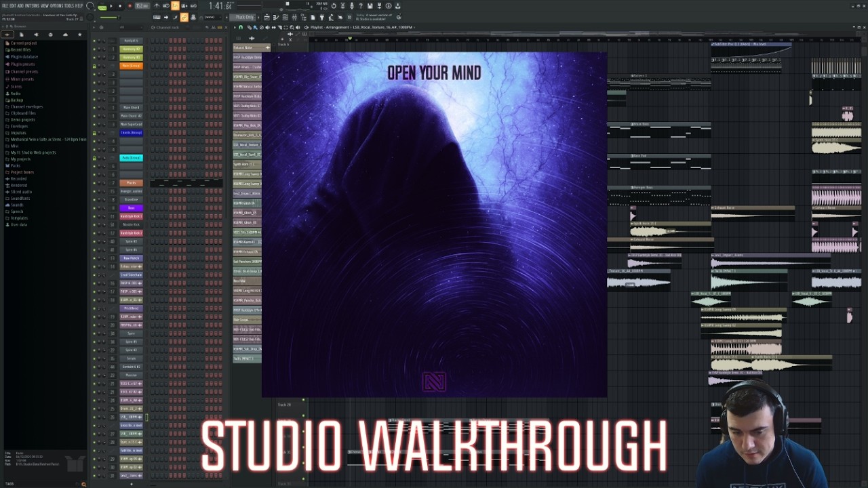Image resolution: width=868 pixels, height=488 pixels.
Task: Open the PATTERNS menu
Action: (32, 5)
